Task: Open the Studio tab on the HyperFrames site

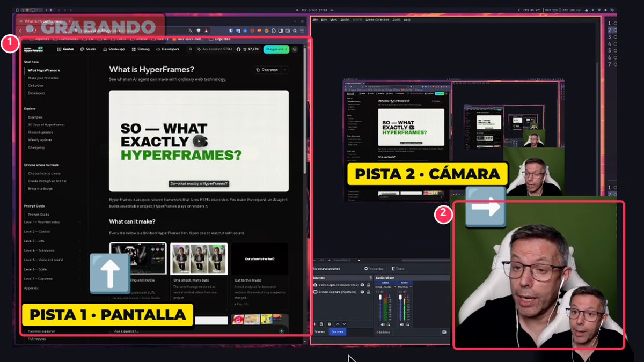Action: point(89,49)
